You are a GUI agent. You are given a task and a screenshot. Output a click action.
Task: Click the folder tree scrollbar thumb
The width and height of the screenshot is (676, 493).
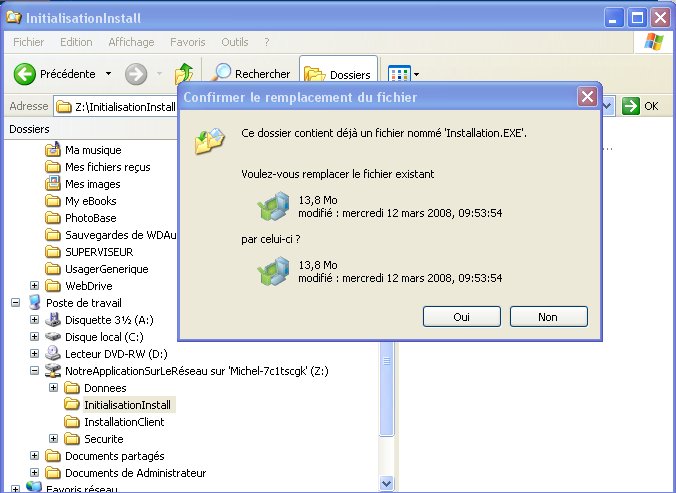coord(387,388)
